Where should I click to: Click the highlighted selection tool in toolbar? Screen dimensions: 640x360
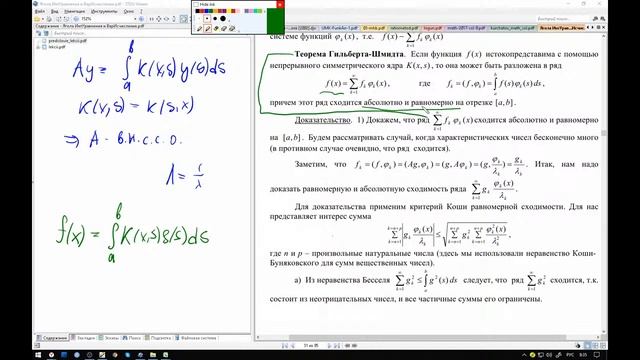[184, 19]
